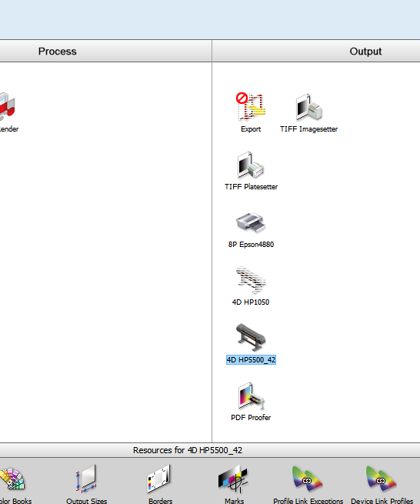420x504 pixels.
Task: Click the 4D HP1050 label
Action: (251, 302)
